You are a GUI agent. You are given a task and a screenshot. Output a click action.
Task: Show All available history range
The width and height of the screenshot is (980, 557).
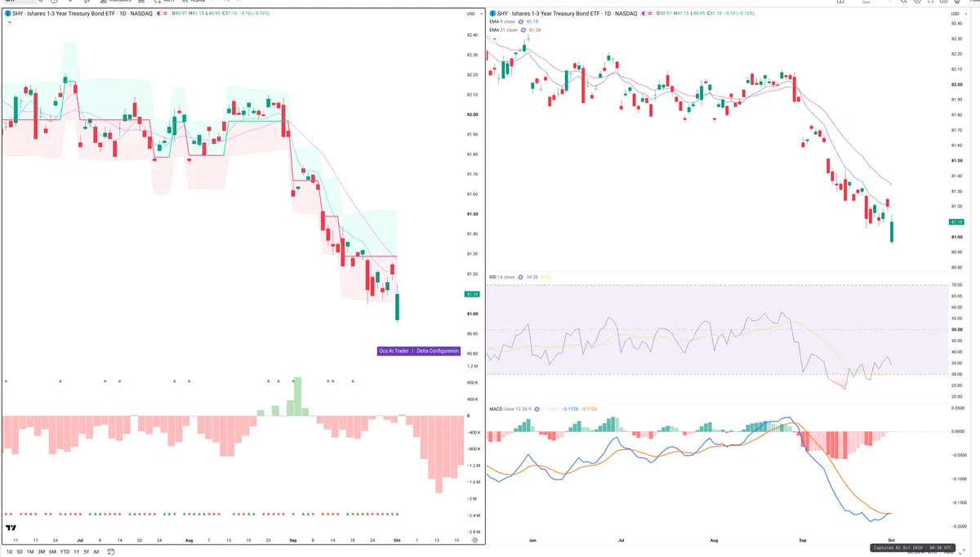tap(96, 551)
